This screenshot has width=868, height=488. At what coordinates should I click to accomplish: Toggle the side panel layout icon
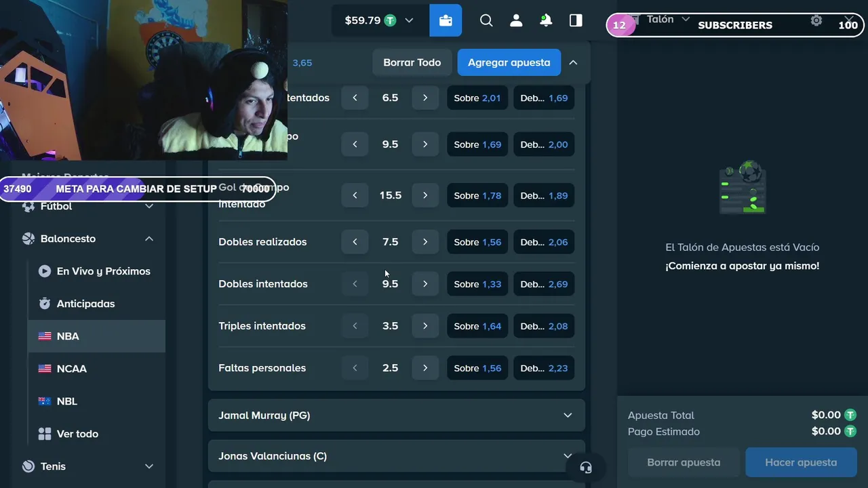click(576, 20)
